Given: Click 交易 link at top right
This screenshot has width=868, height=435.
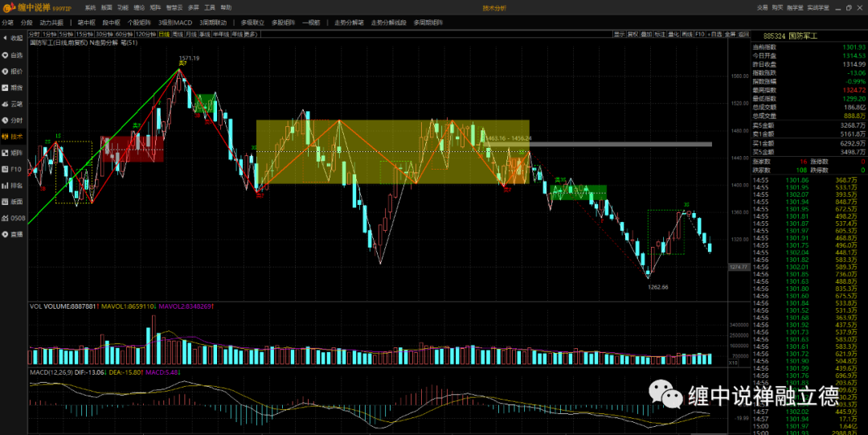Looking at the screenshot, I should [x=762, y=8].
